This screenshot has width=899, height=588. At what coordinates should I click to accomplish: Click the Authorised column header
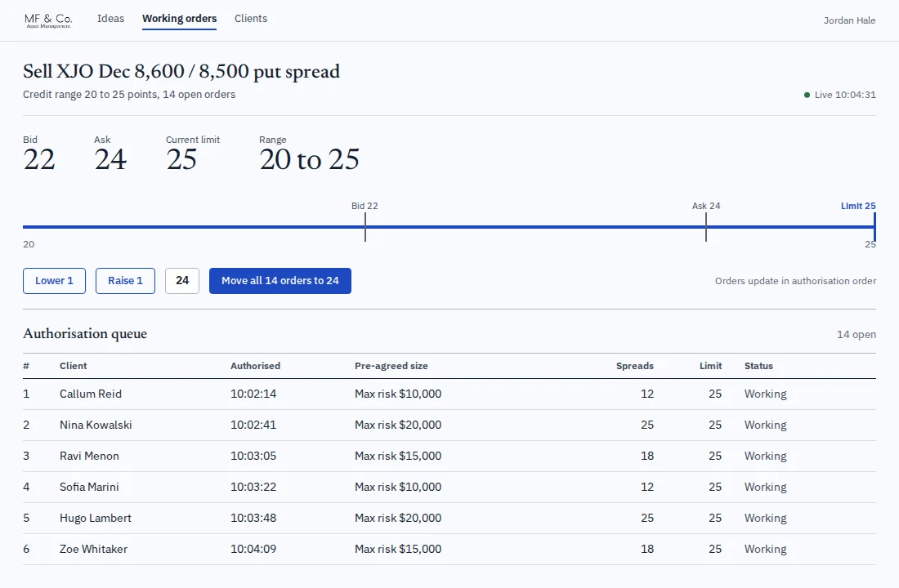click(255, 366)
